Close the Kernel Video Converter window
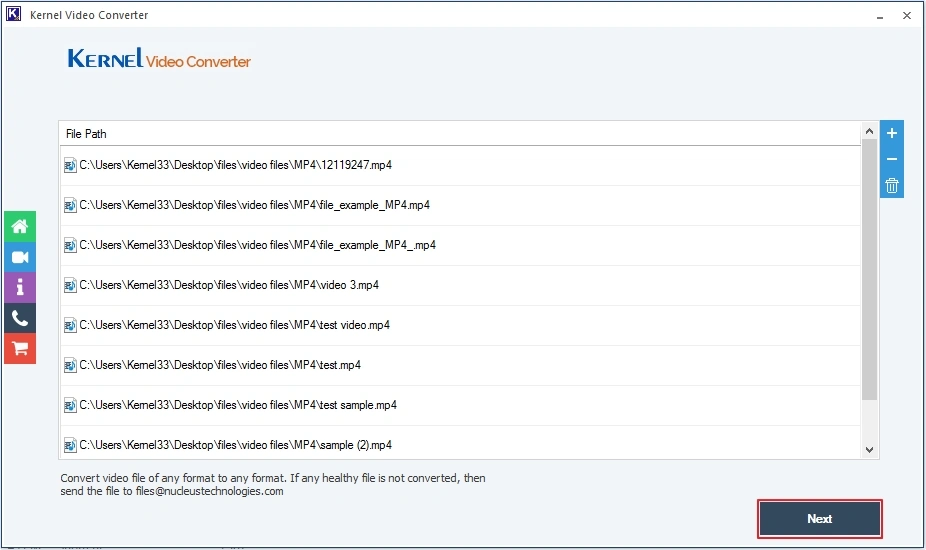The image size is (926, 550). pyautogui.click(x=907, y=16)
